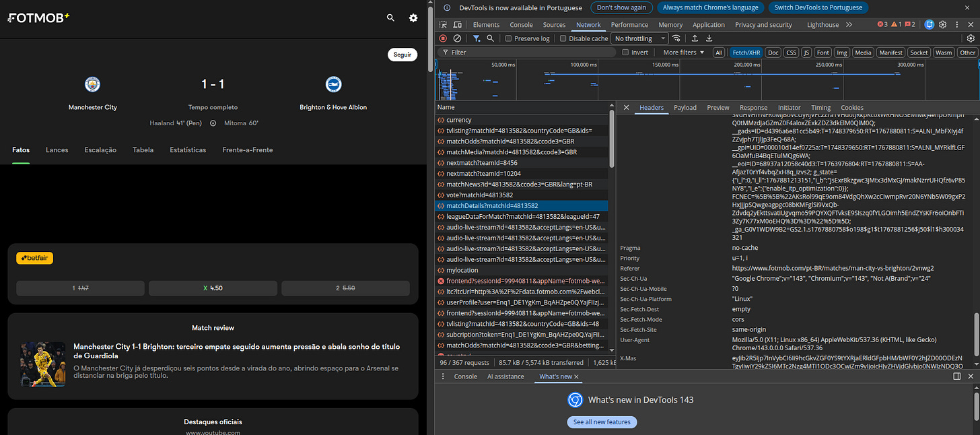Image resolution: width=980 pixels, height=435 pixels.
Task: Open the No throttling dropdown
Action: tap(639, 38)
